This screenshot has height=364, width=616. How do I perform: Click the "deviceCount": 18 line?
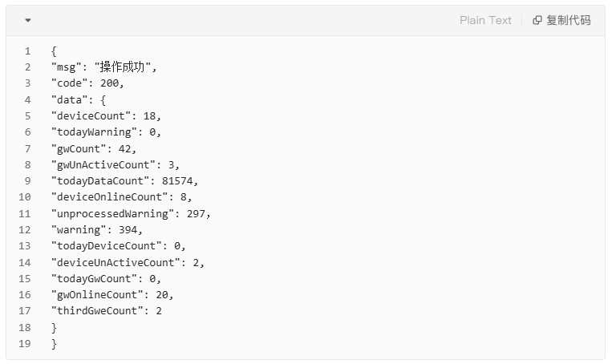[x=106, y=115]
